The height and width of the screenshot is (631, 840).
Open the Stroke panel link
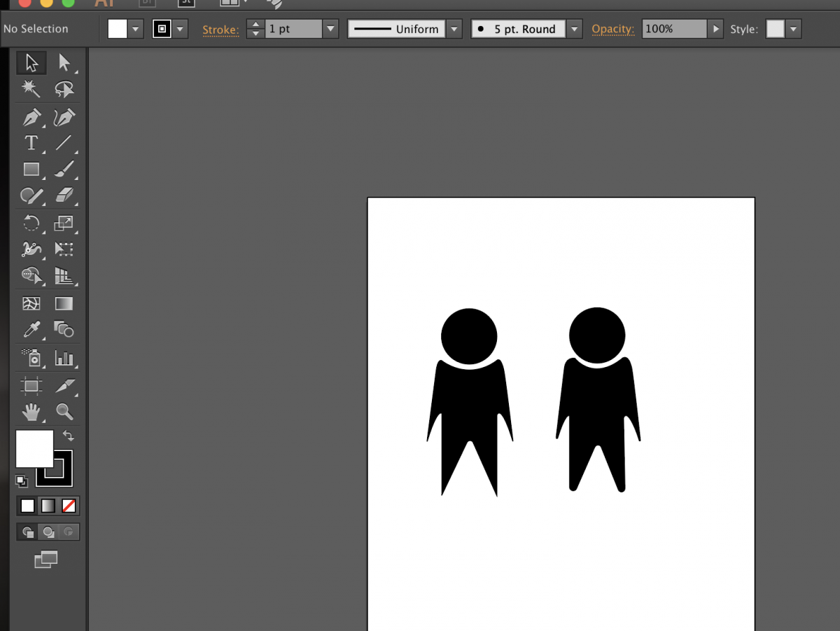(220, 29)
